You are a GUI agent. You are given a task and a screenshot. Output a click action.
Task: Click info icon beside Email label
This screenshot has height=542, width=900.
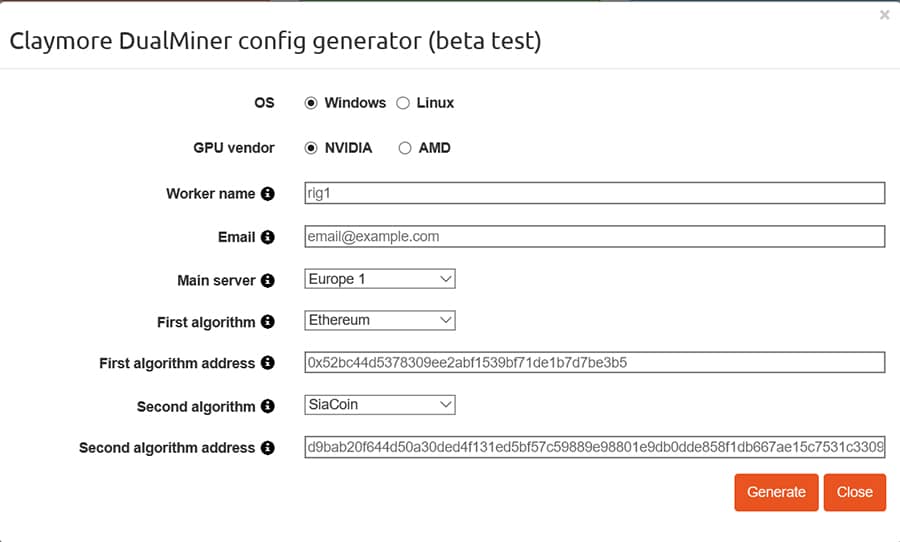pos(267,237)
